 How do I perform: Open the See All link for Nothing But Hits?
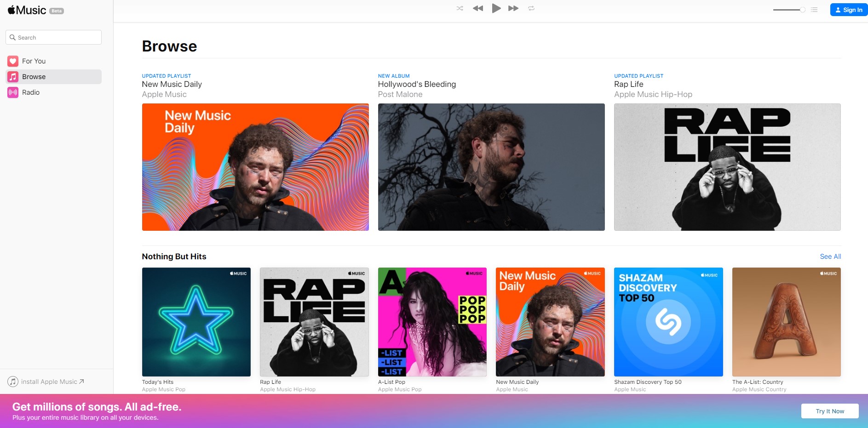830,257
